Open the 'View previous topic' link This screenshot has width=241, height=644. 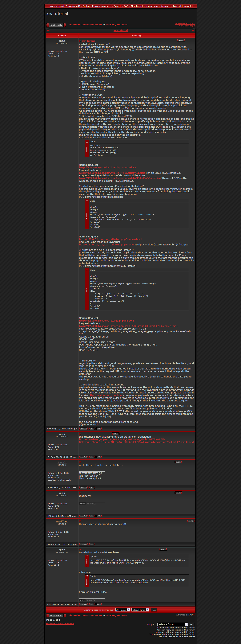coord(185,24)
